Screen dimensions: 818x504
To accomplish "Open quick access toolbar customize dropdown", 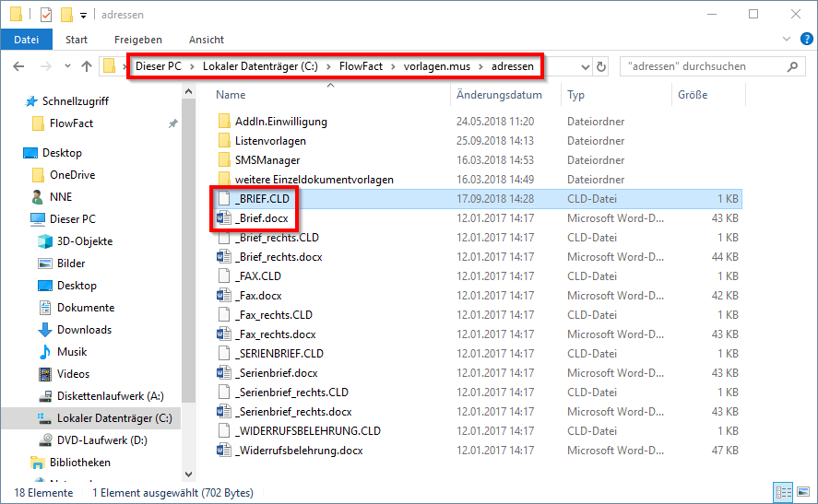I will click(84, 16).
